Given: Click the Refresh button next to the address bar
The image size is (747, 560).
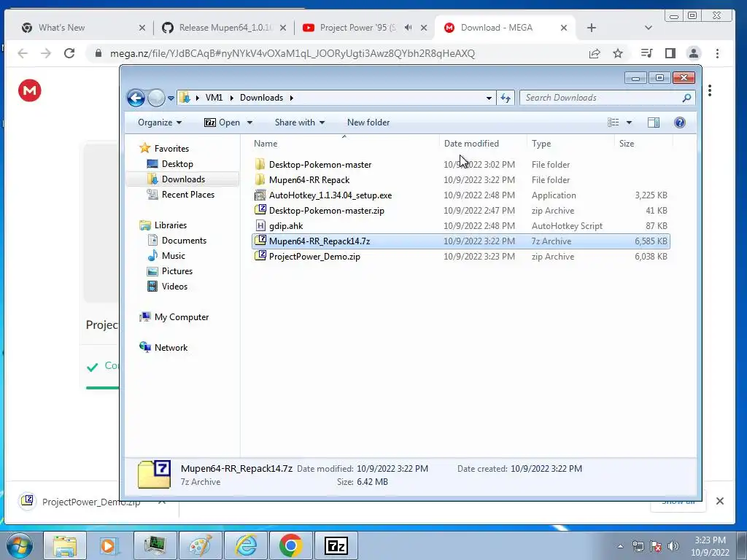Looking at the screenshot, I should pos(506,98).
